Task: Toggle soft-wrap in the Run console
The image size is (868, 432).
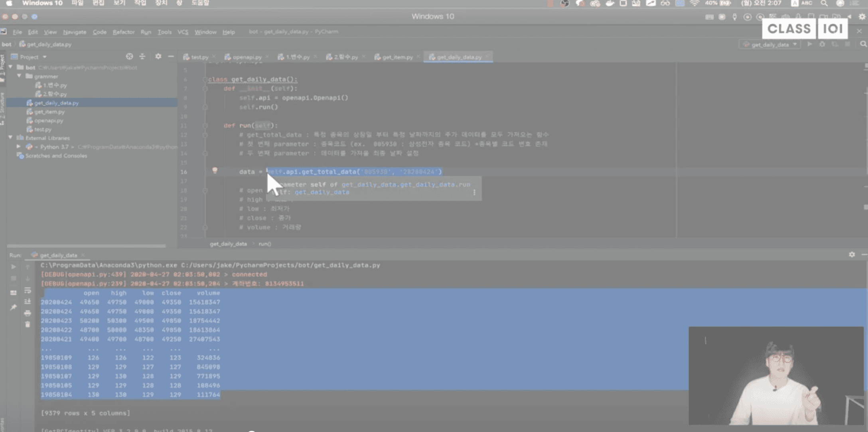Action: pyautogui.click(x=28, y=291)
